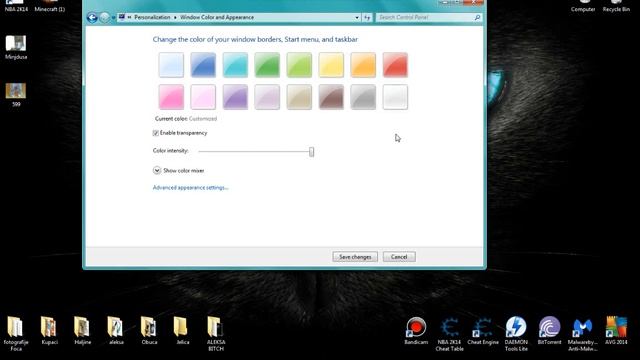Open the NBA 2K14 Cheat Table shortcut
The image size is (640, 360).
point(449,334)
